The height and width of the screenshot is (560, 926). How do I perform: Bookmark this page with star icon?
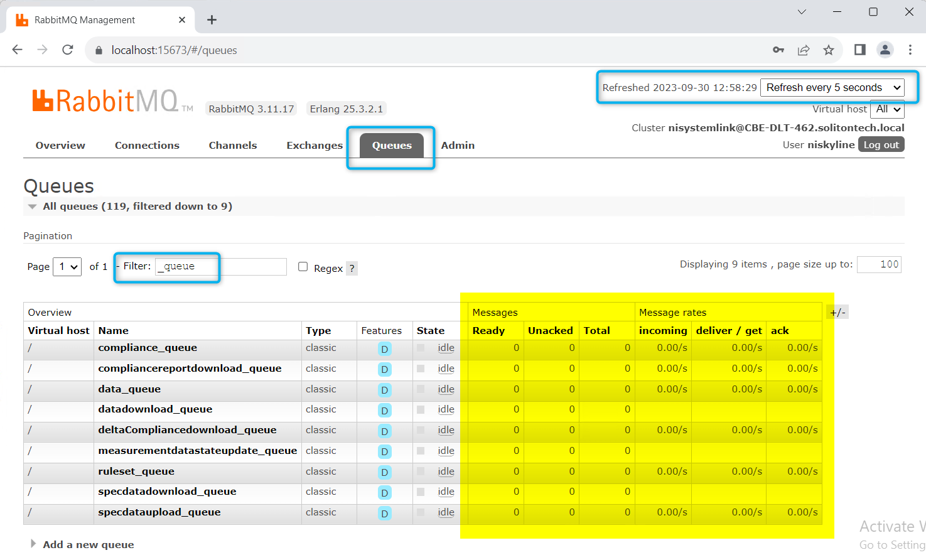tap(829, 50)
